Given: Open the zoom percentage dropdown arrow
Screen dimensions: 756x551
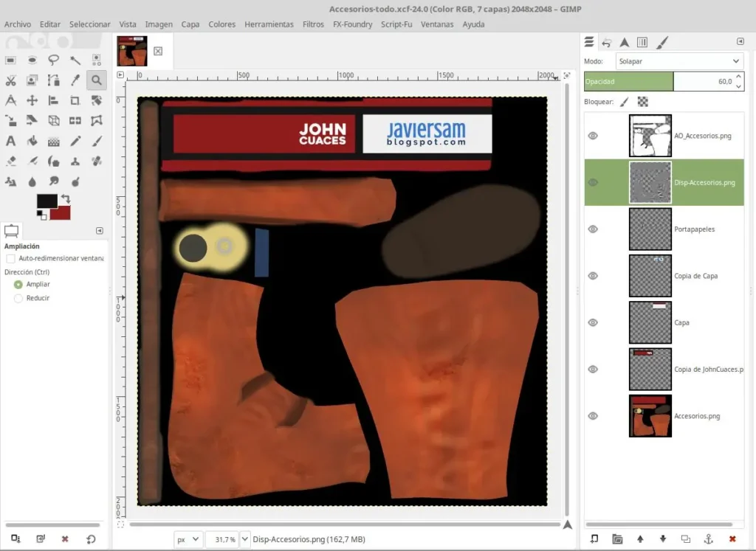Looking at the screenshot, I should [244, 539].
